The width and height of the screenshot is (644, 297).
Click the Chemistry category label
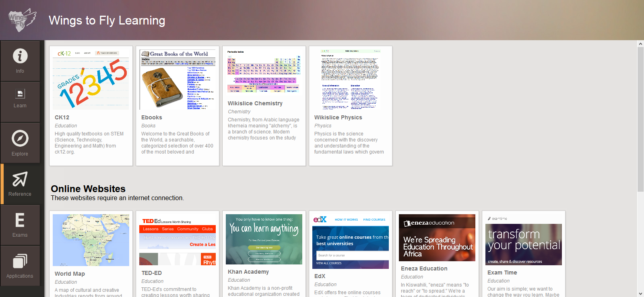coord(239,112)
